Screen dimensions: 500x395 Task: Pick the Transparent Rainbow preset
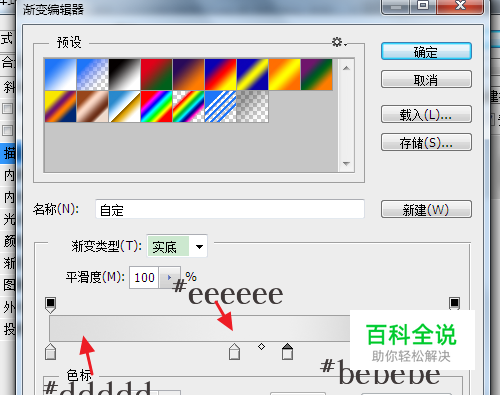point(188,107)
